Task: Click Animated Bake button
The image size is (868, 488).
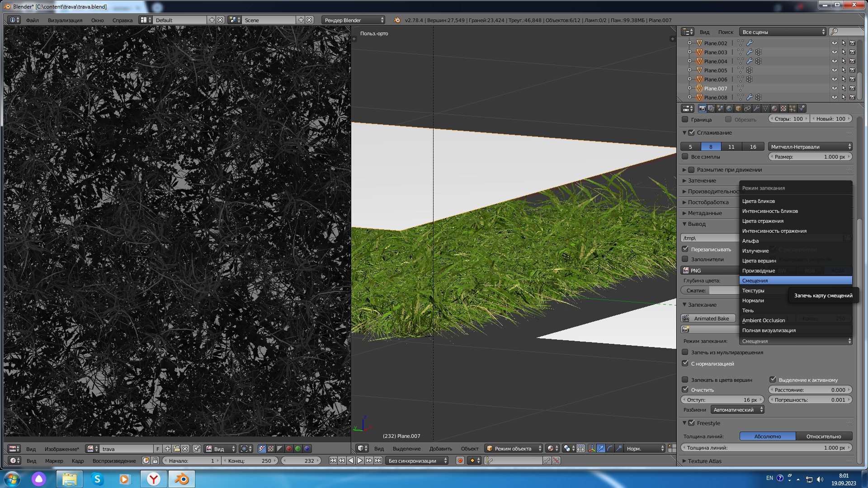Action: pyautogui.click(x=708, y=319)
